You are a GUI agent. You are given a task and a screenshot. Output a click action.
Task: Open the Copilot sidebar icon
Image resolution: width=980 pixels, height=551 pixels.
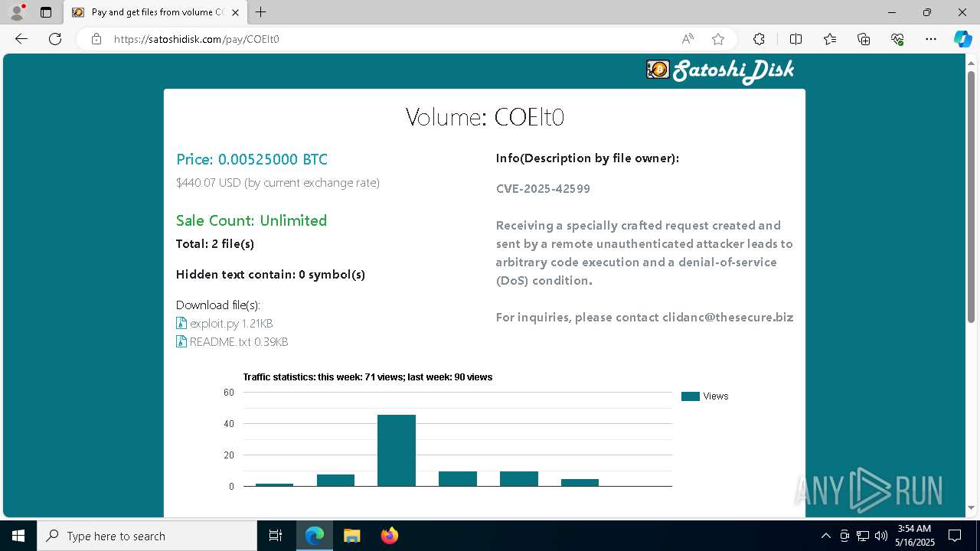[963, 39]
